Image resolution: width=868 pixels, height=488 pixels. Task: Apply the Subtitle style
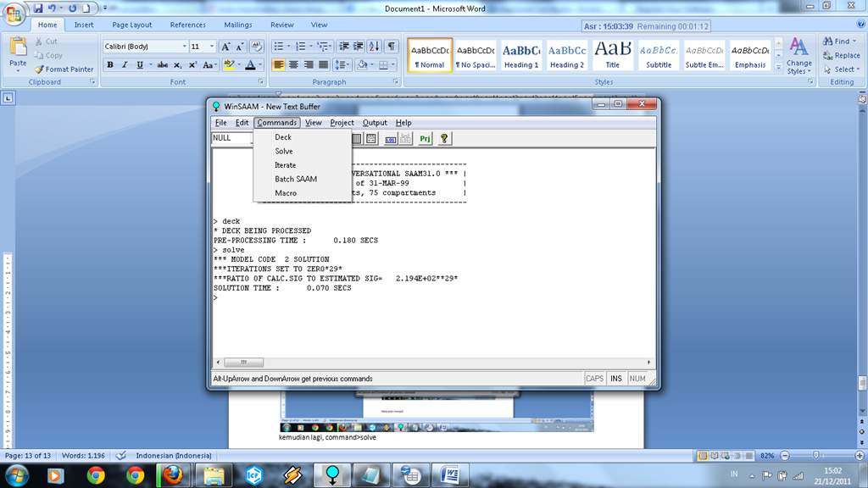pyautogui.click(x=659, y=55)
